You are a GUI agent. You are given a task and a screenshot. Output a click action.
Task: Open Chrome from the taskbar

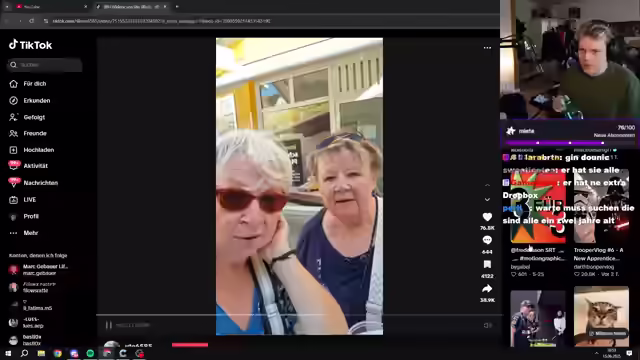58,353
